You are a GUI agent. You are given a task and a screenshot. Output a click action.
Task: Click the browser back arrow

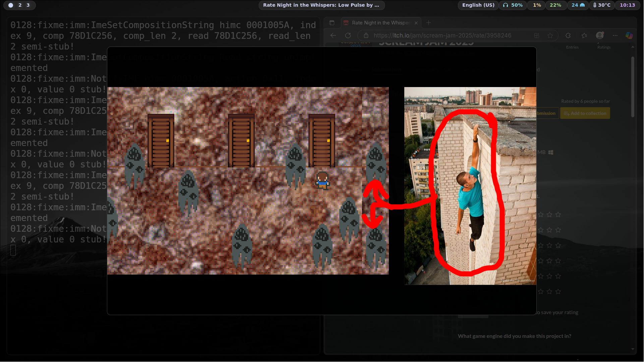[x=333, y=35]
